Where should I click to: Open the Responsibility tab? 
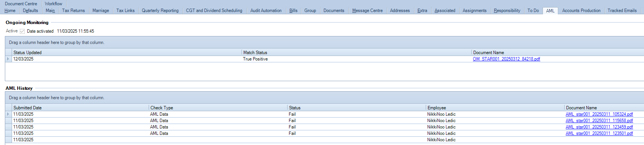507,11
